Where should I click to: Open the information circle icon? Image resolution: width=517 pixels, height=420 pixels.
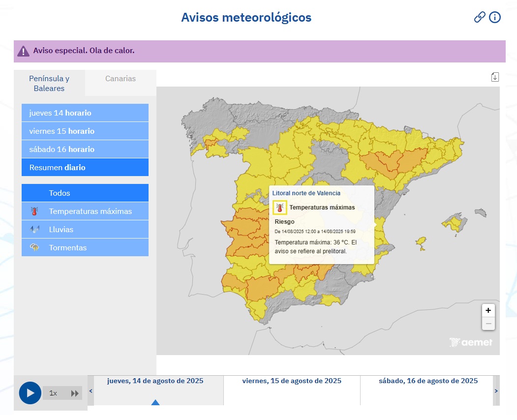pos(495,18)
